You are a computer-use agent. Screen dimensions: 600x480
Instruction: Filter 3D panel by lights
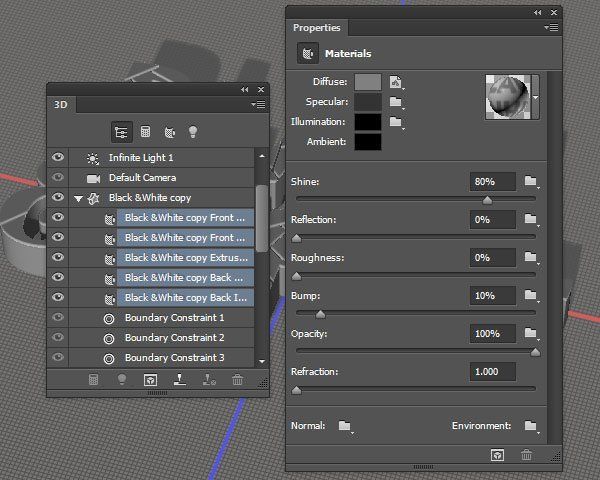193,132
